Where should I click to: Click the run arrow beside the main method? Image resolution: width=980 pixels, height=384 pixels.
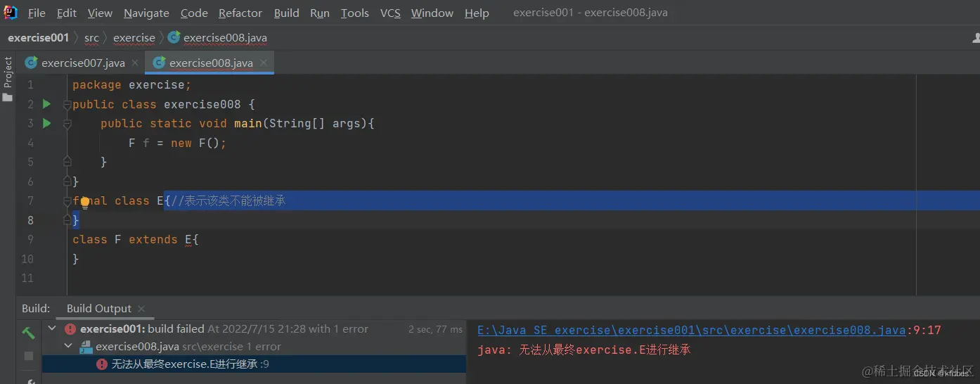point(46,123)
